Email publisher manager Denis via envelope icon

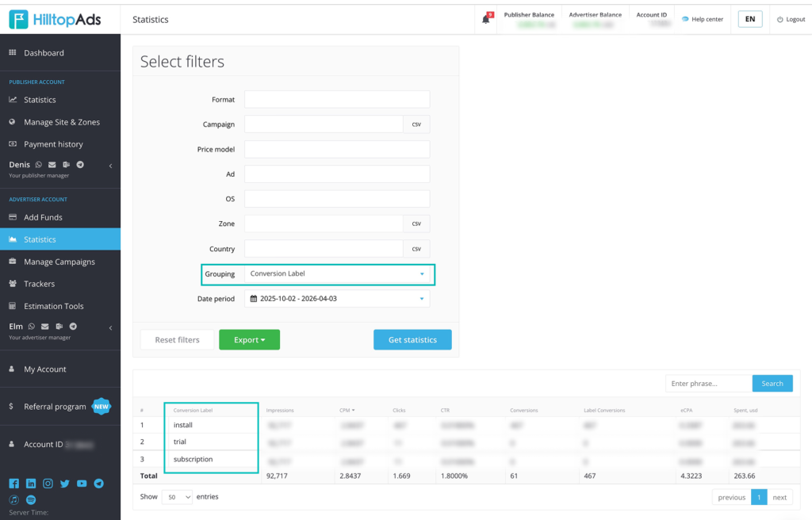52,165
